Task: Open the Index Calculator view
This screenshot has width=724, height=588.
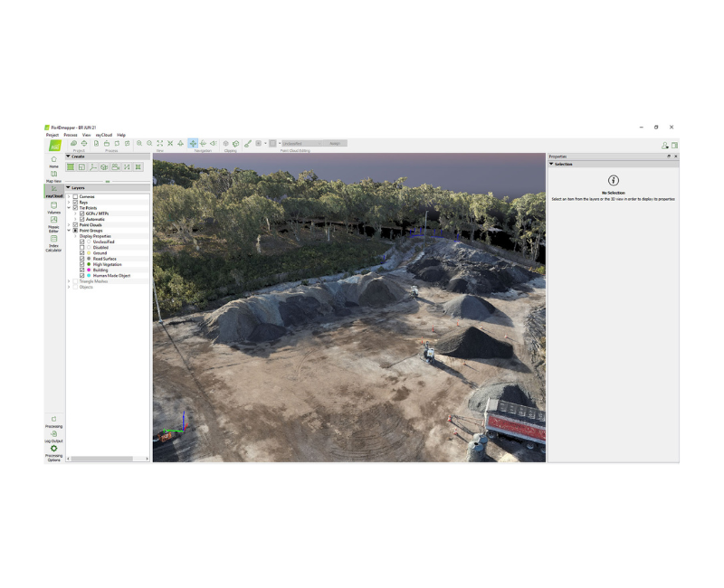Action: (x=53, y=243)
